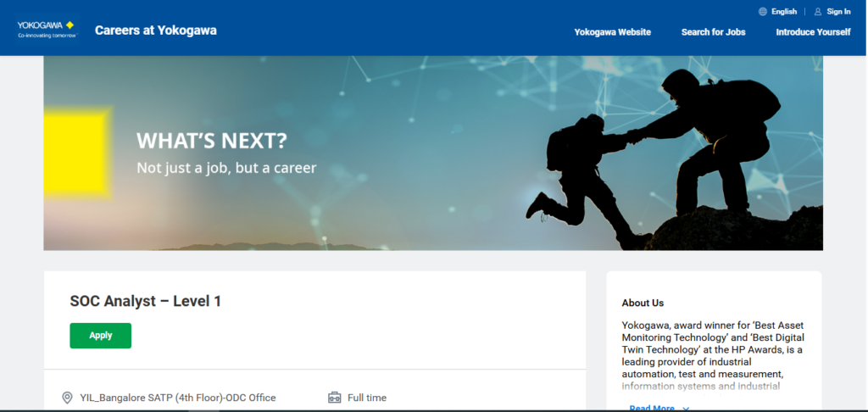
Task: Click the Yokogawa logo
Action: (47, 30)
